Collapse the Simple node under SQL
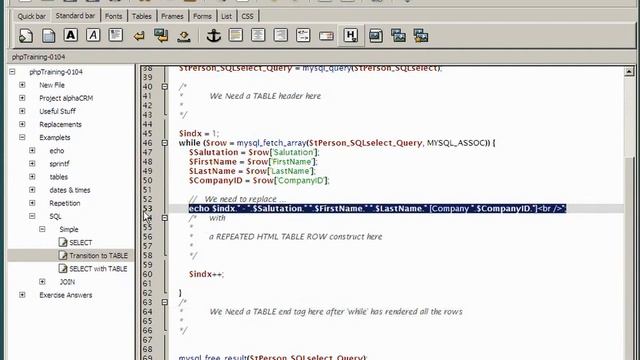 tap(42, 229)
